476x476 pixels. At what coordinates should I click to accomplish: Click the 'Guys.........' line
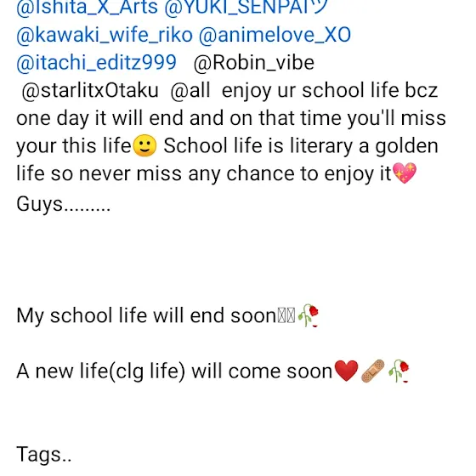(64, 204)
